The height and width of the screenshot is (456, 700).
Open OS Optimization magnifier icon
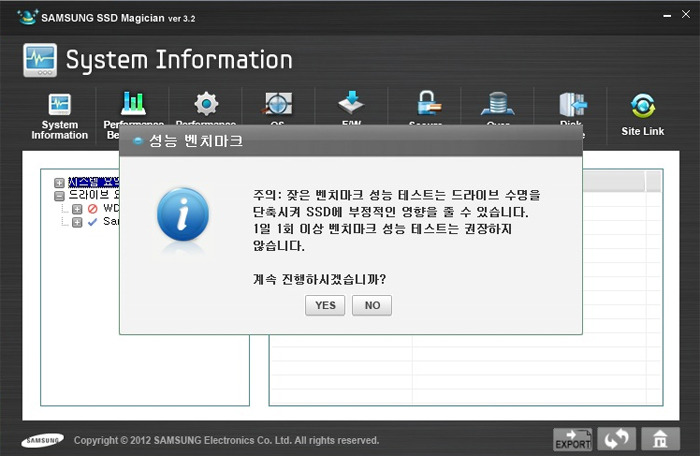[278, 104]
